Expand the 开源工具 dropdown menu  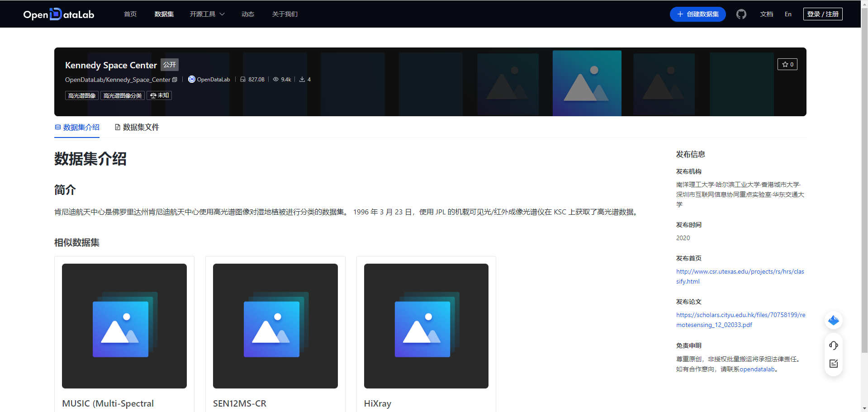(207, 14)
